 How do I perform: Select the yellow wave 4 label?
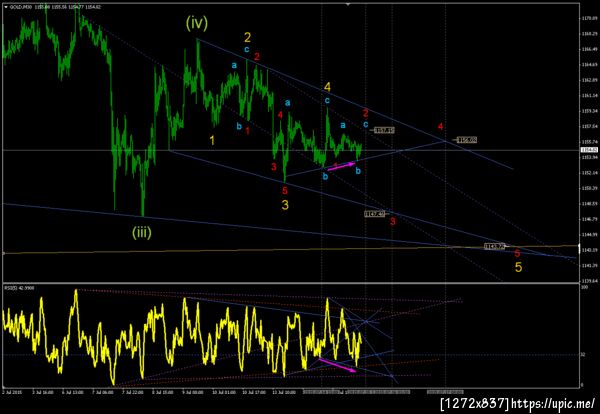327,87
